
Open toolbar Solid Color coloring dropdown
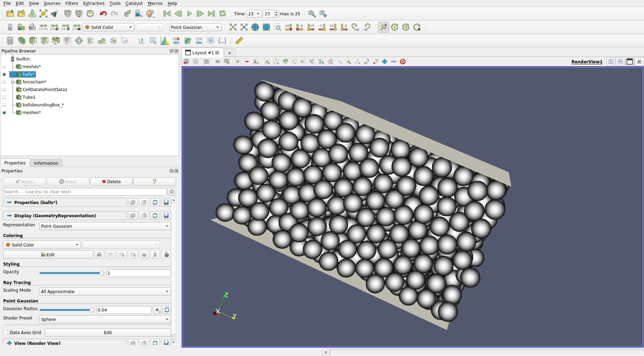click(x=108, y=27)
